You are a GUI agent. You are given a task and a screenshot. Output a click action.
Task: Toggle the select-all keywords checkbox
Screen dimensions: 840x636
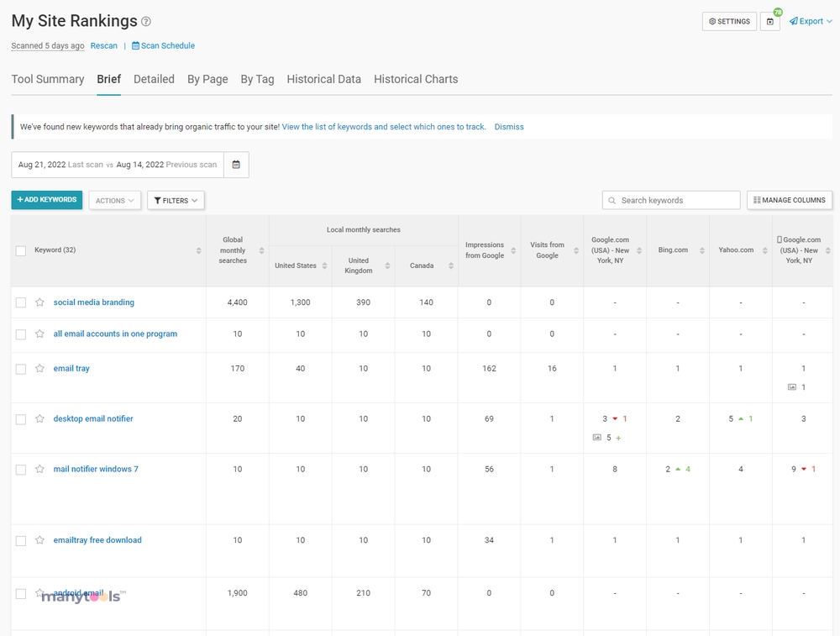click(21, 250)
